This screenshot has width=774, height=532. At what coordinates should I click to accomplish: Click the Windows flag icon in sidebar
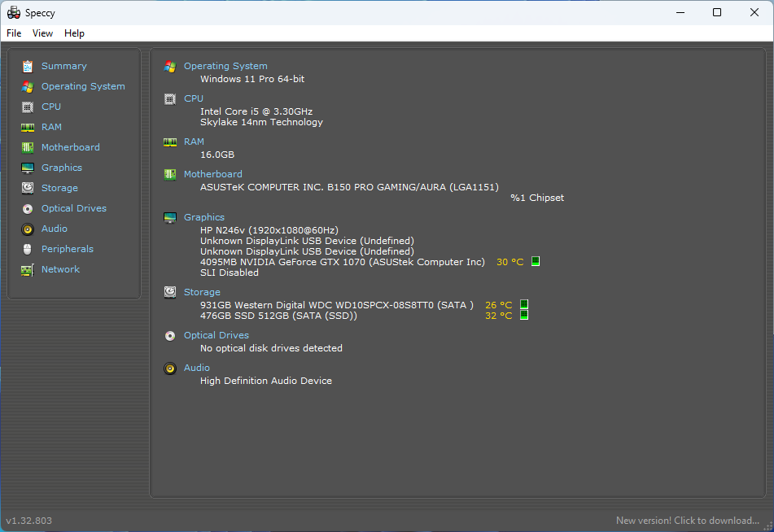[x=28, y=87]
